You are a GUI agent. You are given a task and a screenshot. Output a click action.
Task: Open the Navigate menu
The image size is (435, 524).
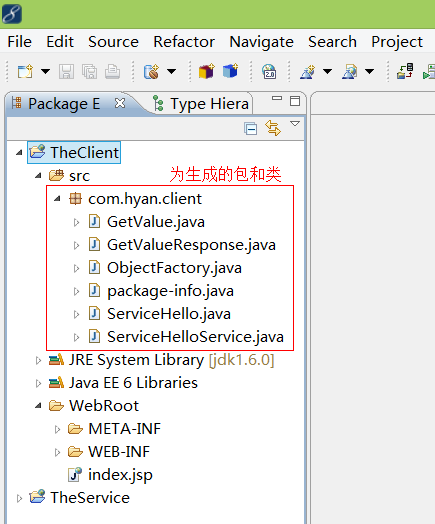coord(262,42)
